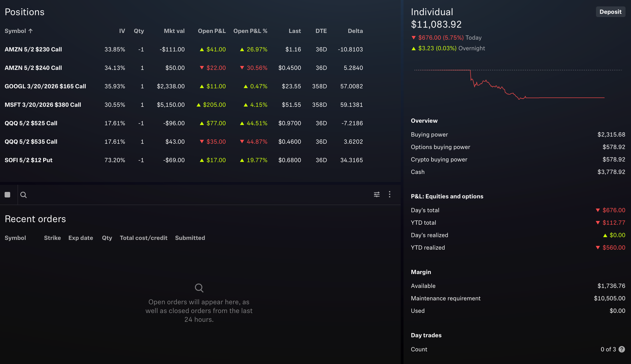The height and width of the screenshot is (364, 631).
Task: Sort positions by IV column
Action: (x=122, y=31)
